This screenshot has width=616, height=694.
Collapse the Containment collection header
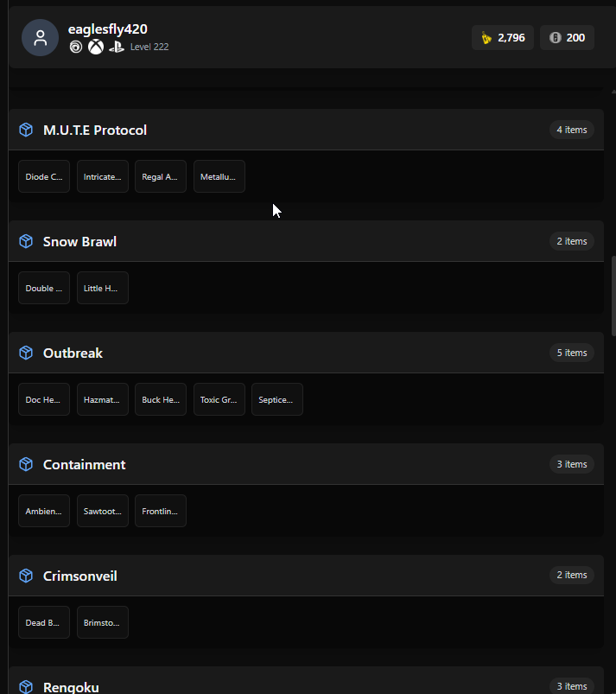coord(306,464)
